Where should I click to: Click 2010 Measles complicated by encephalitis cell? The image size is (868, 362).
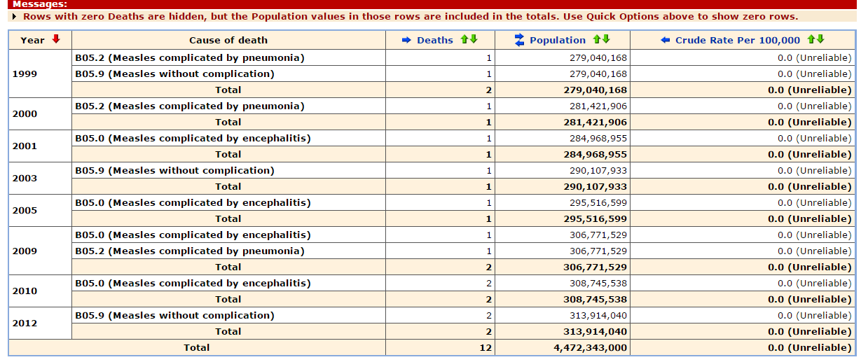click(193, 283)
